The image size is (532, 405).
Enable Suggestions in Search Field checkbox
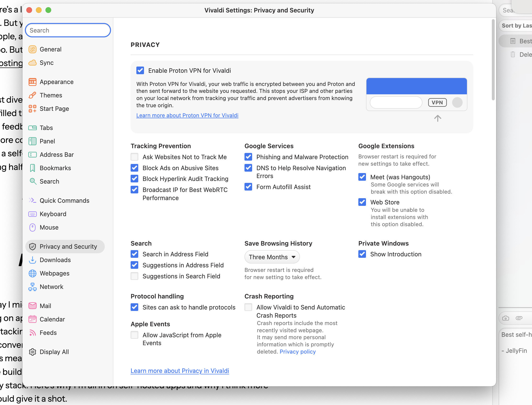point(134,276)
